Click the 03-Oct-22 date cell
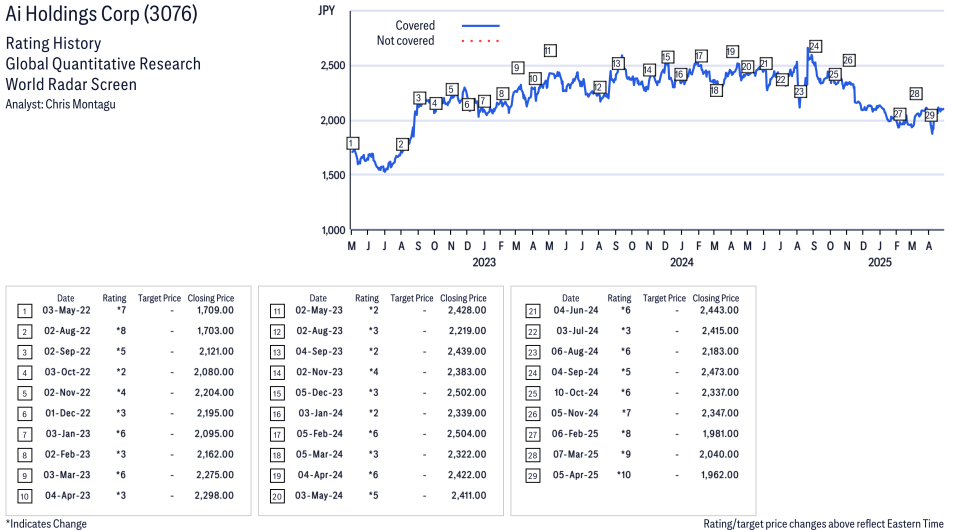 (x=67, y=372)
